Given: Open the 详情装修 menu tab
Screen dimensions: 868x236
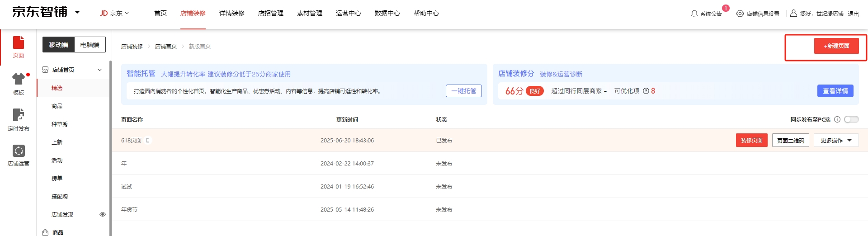Looking at the screenshot, I should point(231,13).
